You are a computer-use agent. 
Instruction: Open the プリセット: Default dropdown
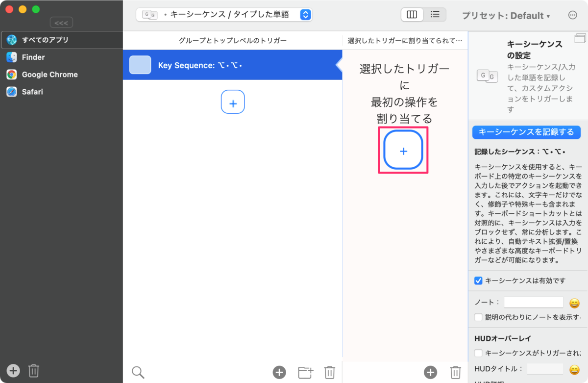pyautogui.click(x=507, y=15)
